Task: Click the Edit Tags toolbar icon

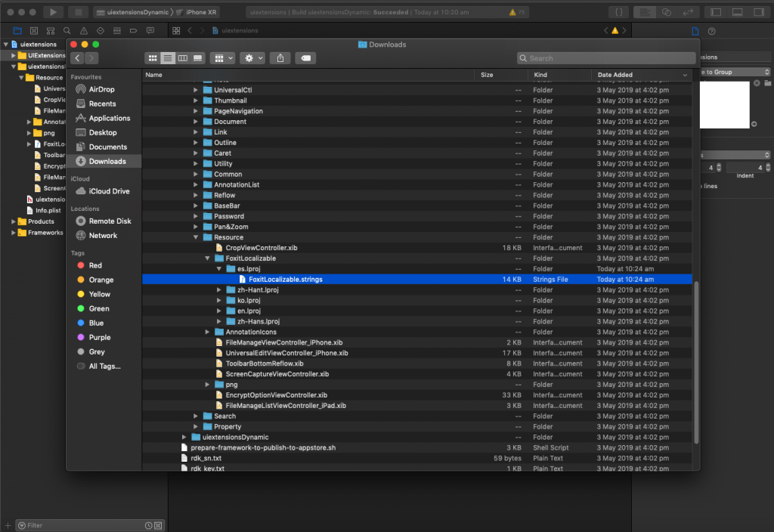Action: (x=306, y=58)
